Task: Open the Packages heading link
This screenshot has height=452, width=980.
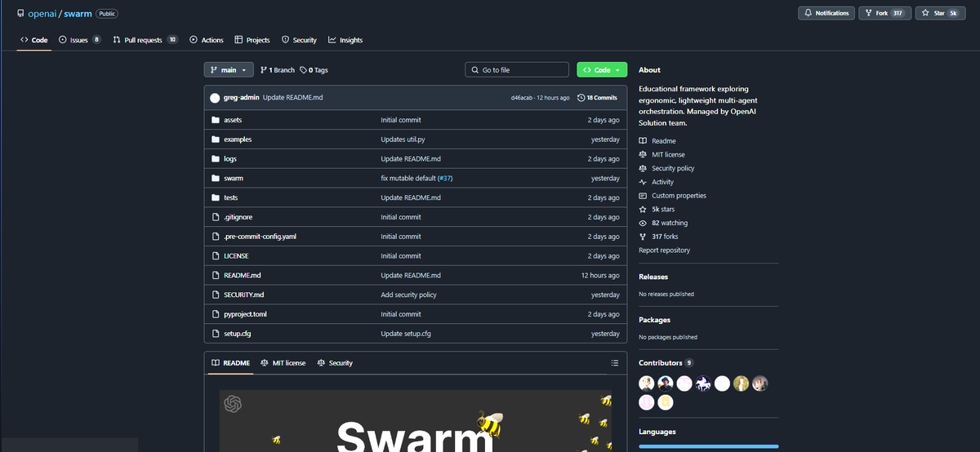Action: (x=654, y=320)
